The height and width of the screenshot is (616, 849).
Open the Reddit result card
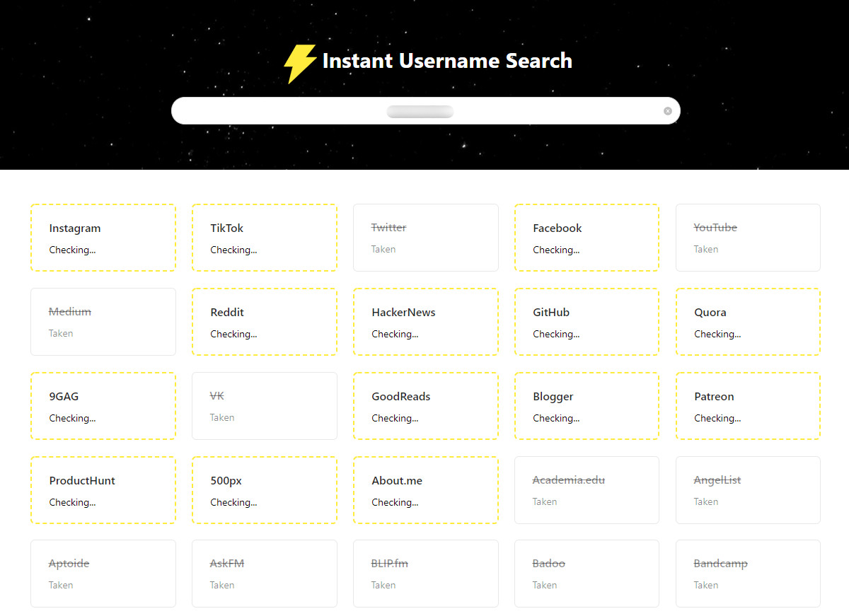[264, 322]
